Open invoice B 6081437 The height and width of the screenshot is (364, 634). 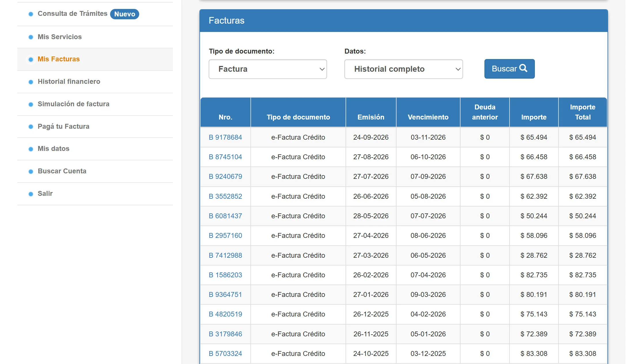click(225, 216)
